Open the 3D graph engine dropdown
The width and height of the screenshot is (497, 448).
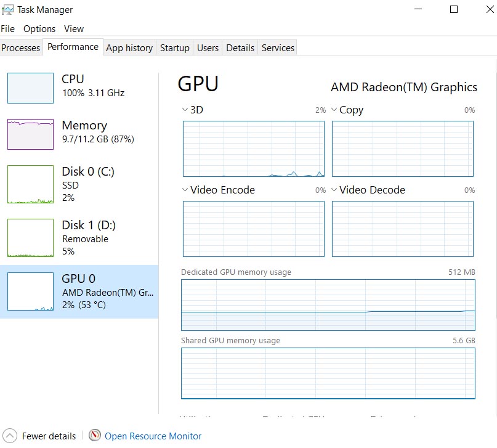pos(185,110)
